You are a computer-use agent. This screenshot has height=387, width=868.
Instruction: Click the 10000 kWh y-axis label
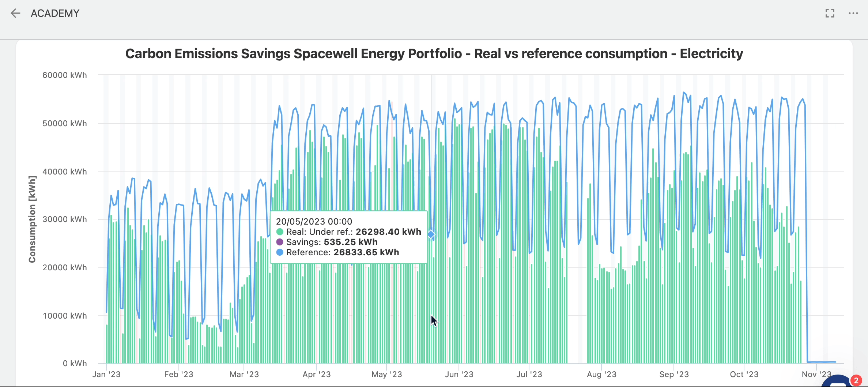[x=65, y=316]
